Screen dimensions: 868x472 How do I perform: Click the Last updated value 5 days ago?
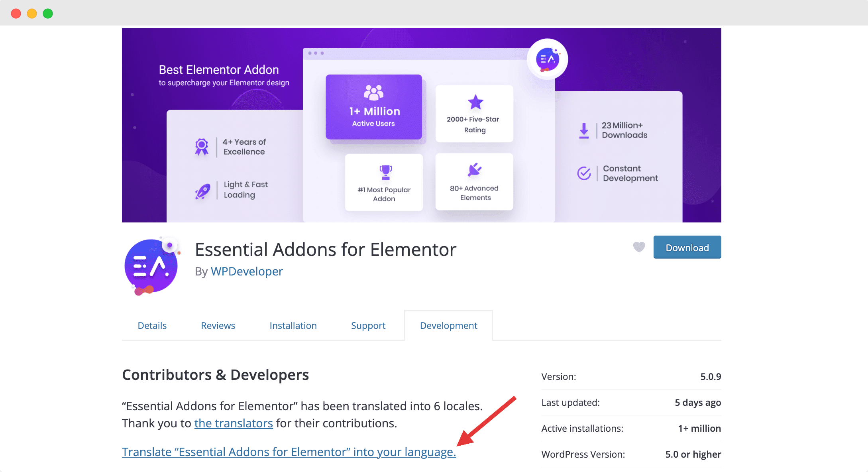click(698, 403)
